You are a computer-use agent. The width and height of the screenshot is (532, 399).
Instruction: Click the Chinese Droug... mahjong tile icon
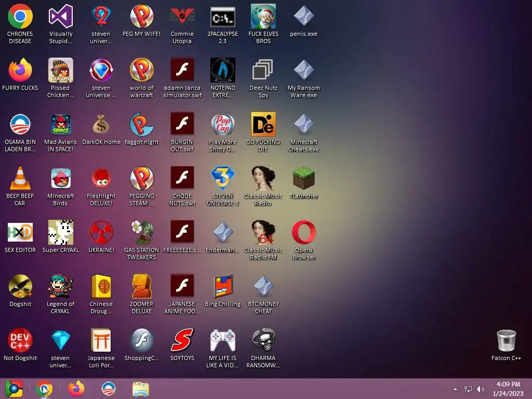click(x=101, y=286)
